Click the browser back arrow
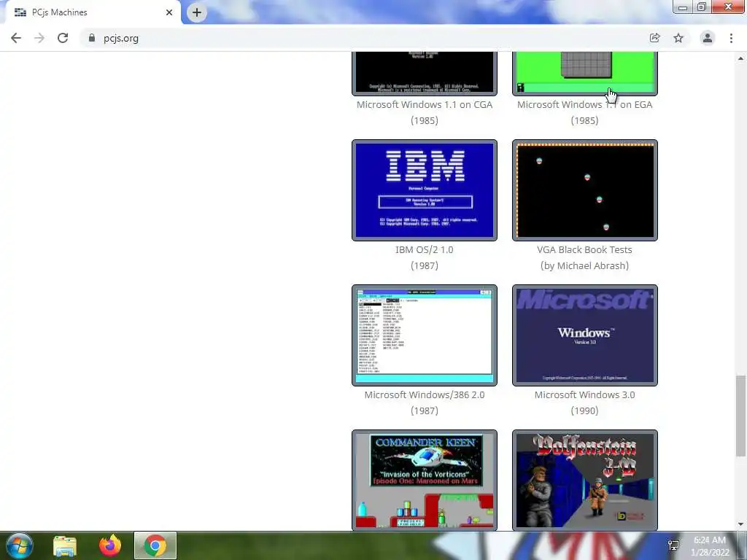This screenshot has height=560, width=747. [x=16, y=38]
